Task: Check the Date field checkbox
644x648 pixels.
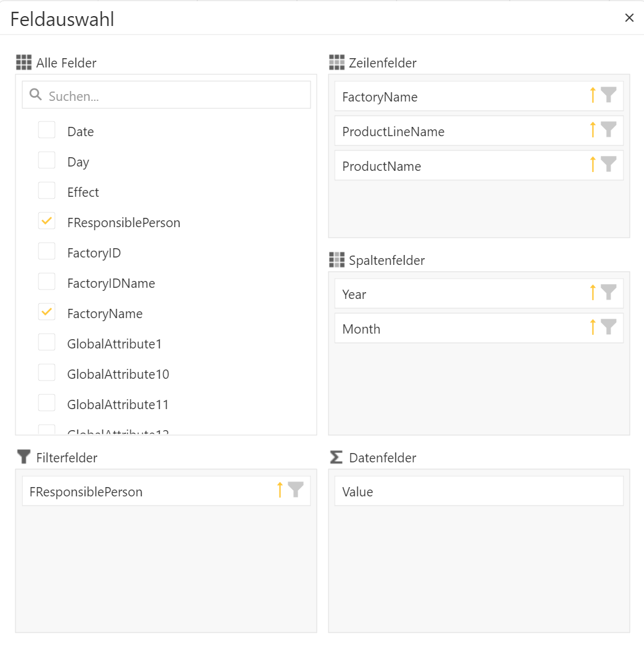Action: point(46,130)
